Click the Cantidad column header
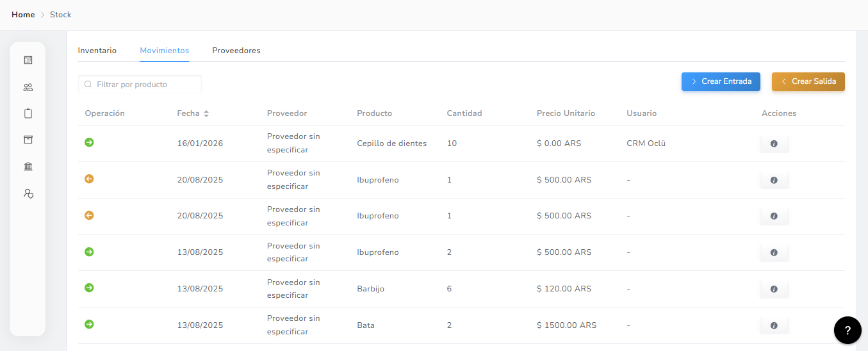This screenshot has width=868, height=351. tap(464, 113)
